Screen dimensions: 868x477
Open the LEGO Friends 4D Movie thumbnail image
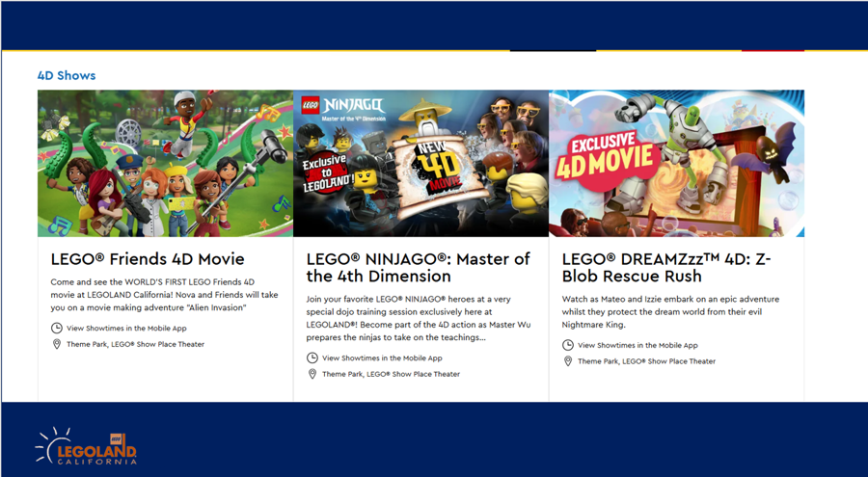[166, 163]
